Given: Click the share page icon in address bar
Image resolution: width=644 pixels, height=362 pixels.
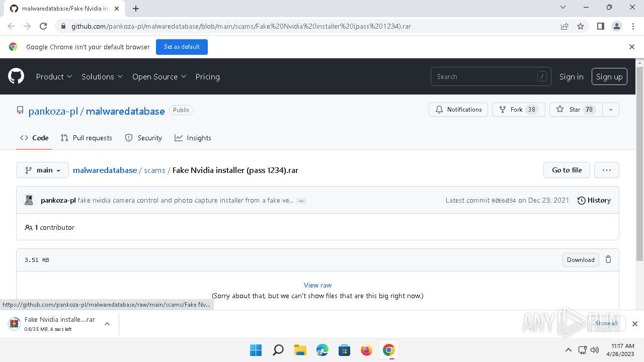Looking at the screenshot, I should [x=565, y=26].
